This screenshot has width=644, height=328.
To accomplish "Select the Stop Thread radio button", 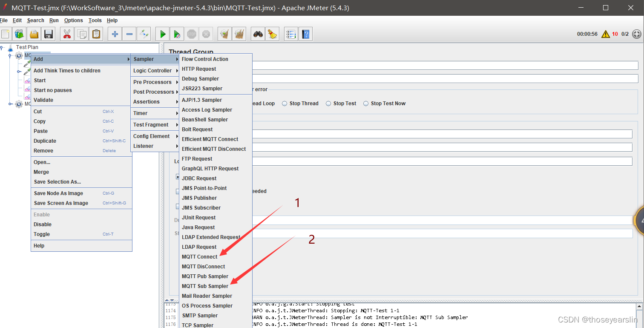I will [x=285, y=104].
